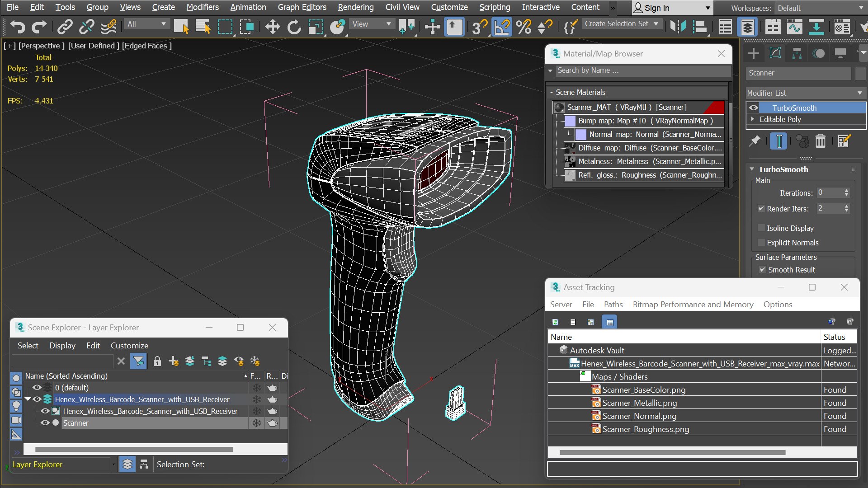Select Scanner_Normal.png in the asset list

639,416
